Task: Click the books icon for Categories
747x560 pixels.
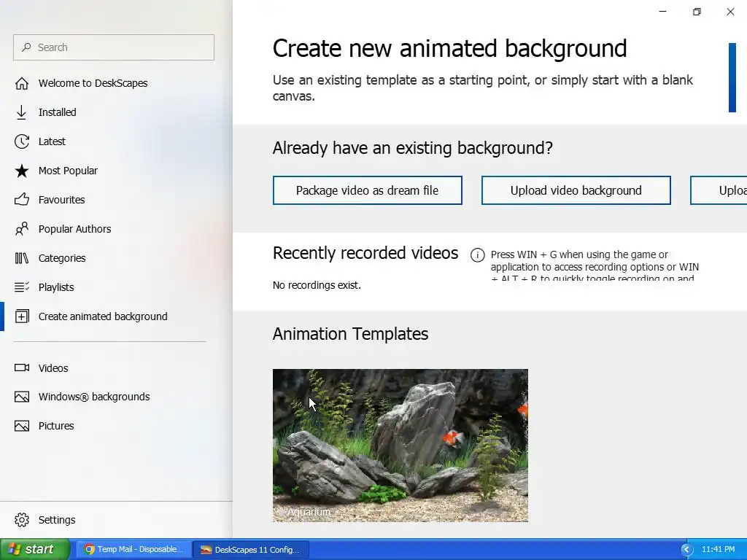Action: (21, 258)
